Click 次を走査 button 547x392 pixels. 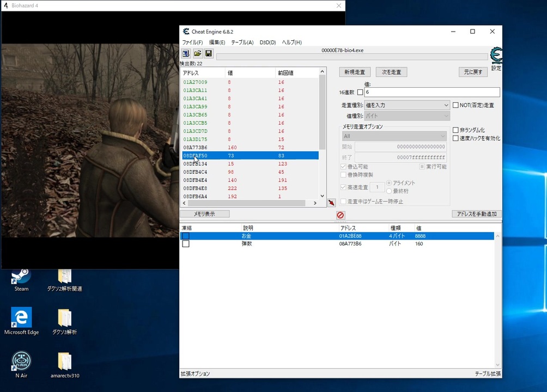(391, 72)
